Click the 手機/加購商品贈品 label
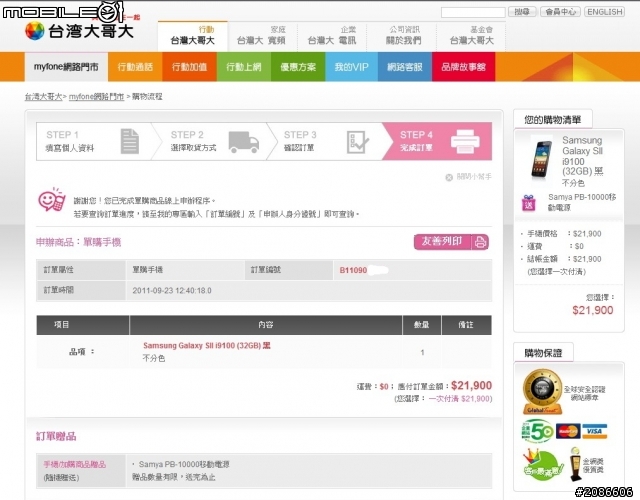Screen dimensions: 640x500 75,464
